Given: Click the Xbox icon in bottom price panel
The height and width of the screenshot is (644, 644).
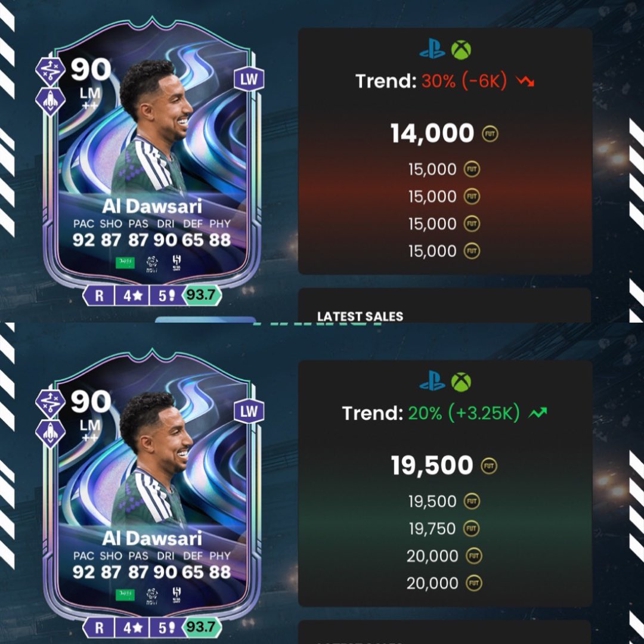Looking at the screenshot, I should point(461,382).
